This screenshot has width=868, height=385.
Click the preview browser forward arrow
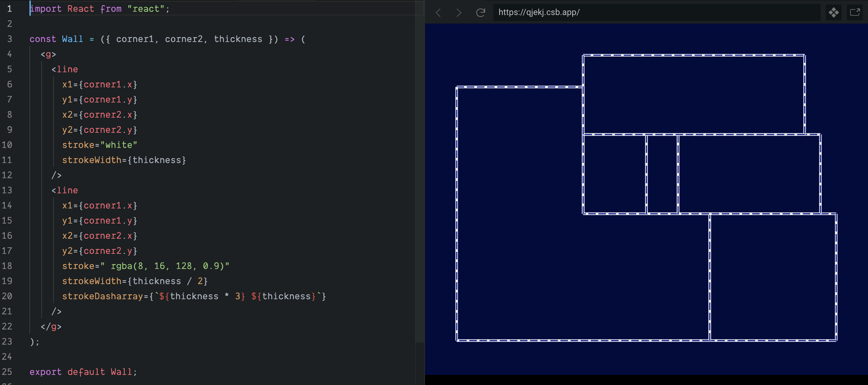tap(459, 13)
